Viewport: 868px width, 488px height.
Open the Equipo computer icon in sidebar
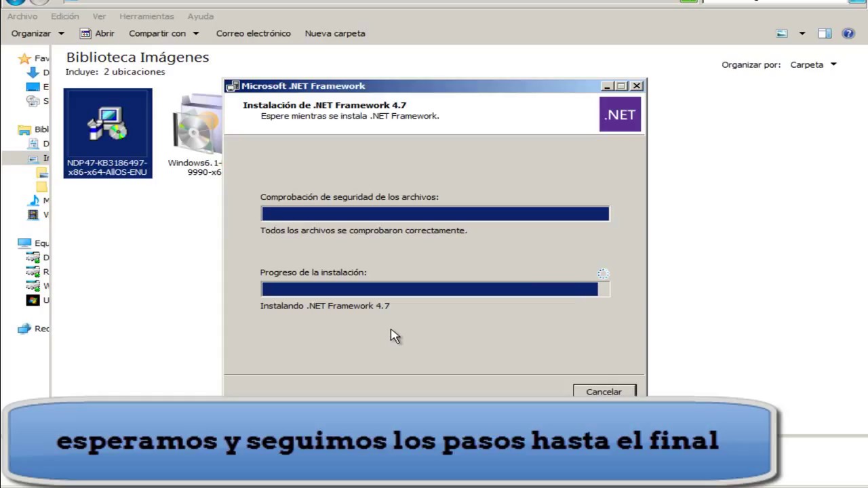pyautogui.click(x=24, y=243)
